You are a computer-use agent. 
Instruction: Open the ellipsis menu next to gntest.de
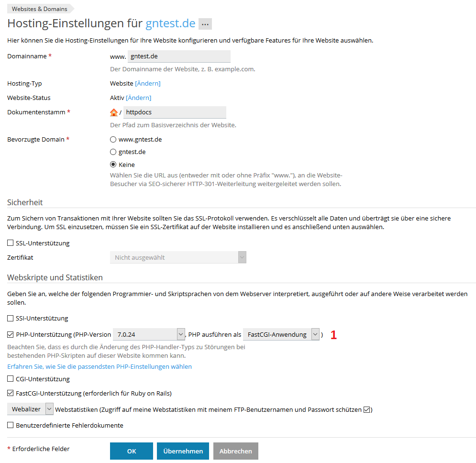[x=205, y=24]
